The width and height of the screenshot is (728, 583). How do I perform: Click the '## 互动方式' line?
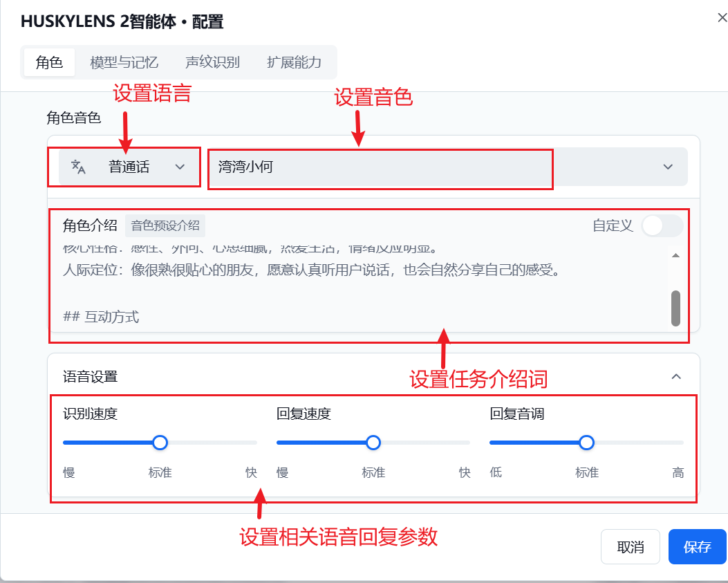pos(101,317)
